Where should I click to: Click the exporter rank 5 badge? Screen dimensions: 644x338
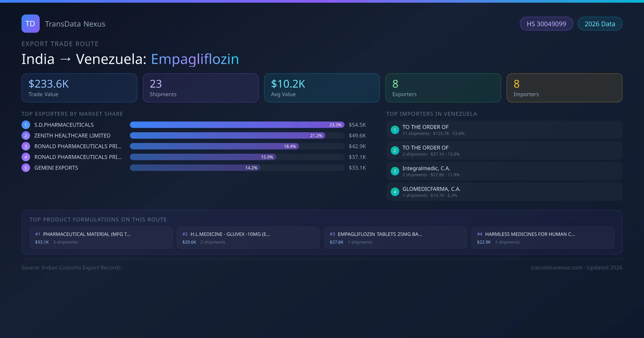tap(25, 168)
